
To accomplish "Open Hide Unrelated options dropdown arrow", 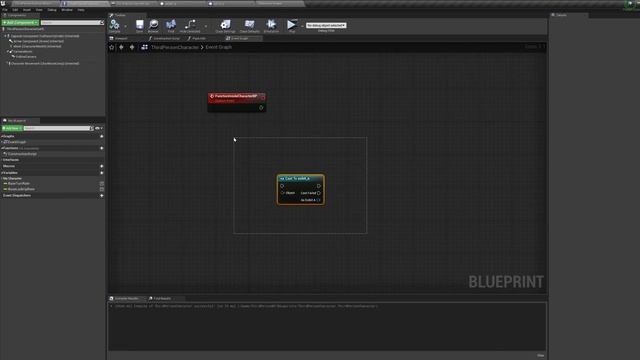I will tap(205, 26).
